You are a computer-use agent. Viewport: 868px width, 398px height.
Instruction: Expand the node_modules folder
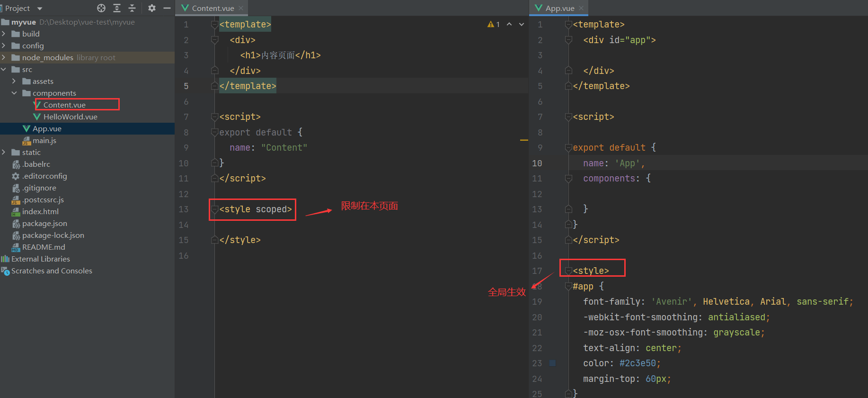[x=4, y=57]
